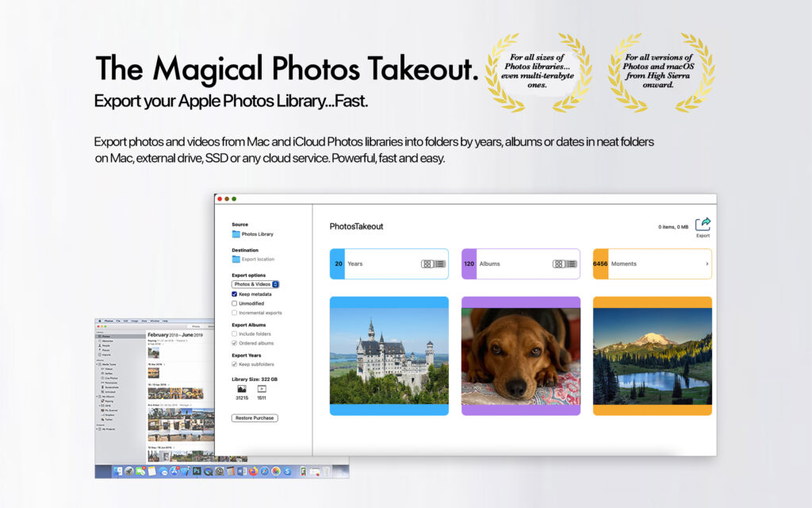Open Notes app in the Dock
The height and width of the screenshot is (508, 812).
point(151,471)
